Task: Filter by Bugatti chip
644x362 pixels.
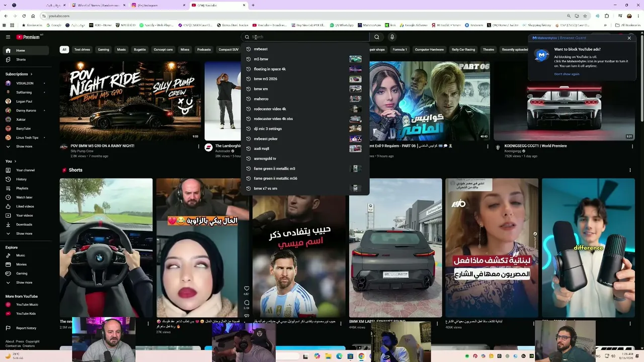Action: pyautogui.click(x=140, y=50)
